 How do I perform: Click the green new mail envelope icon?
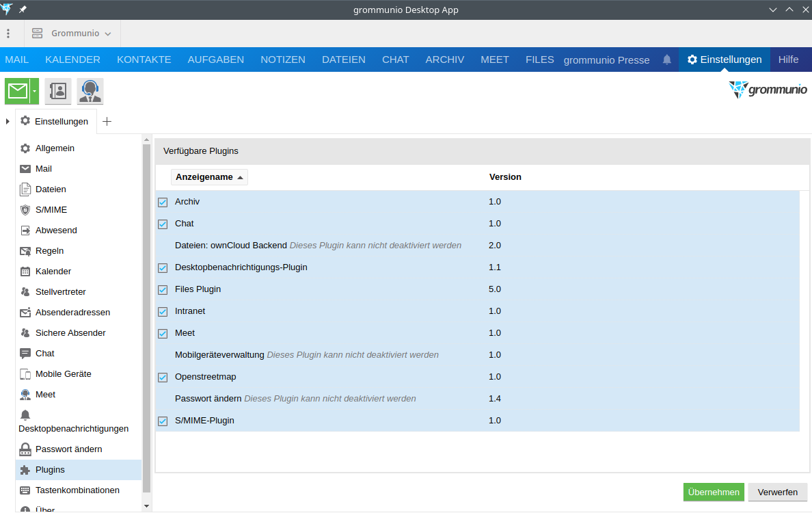18,91
